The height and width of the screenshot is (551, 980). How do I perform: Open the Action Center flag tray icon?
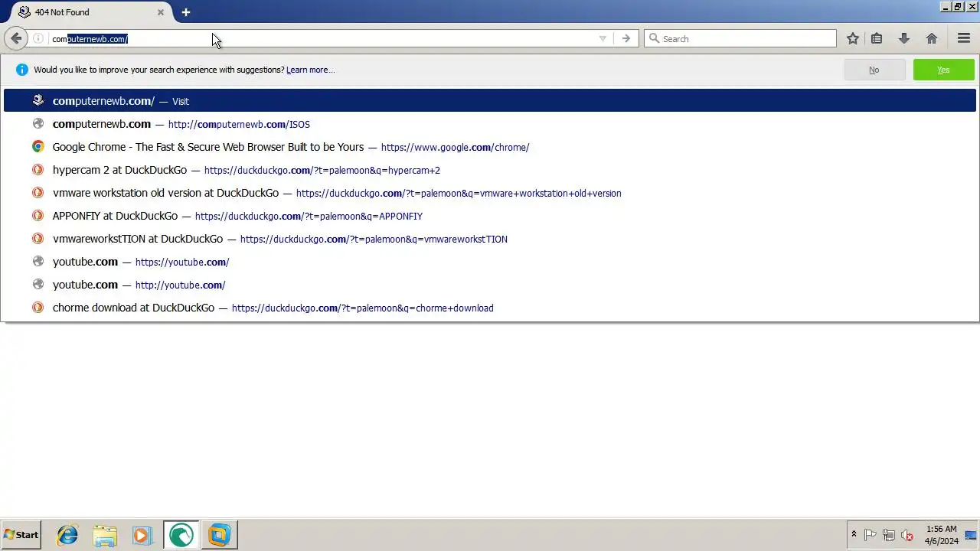[871, 535]
